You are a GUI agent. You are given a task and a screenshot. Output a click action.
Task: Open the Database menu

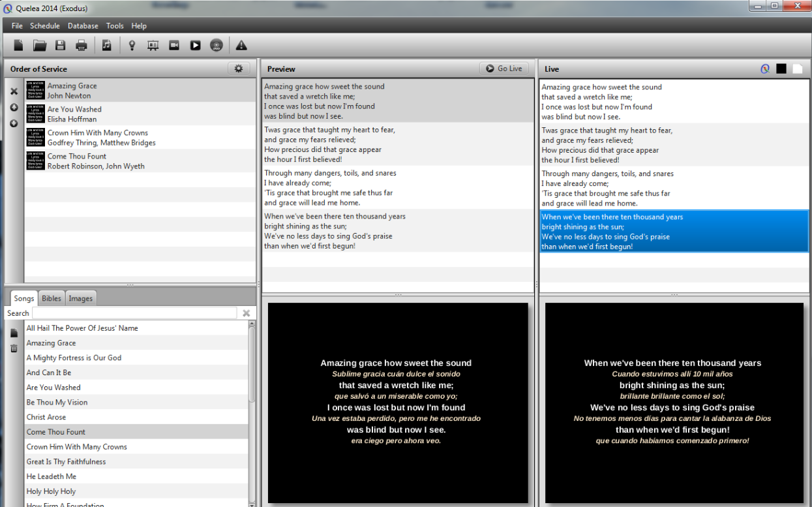click(x=83, y=26)
